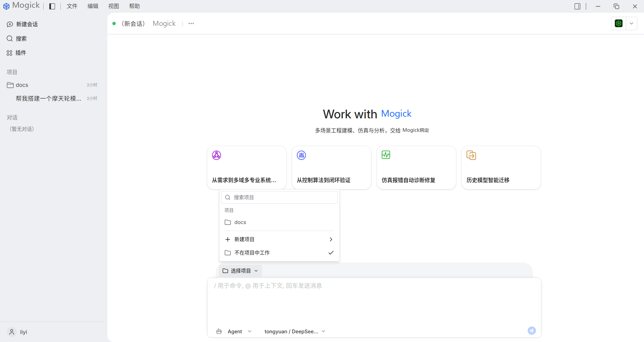The image size is (644, 342).
Task: Click the orange model migration icon
Action: [x=471, y=155]
